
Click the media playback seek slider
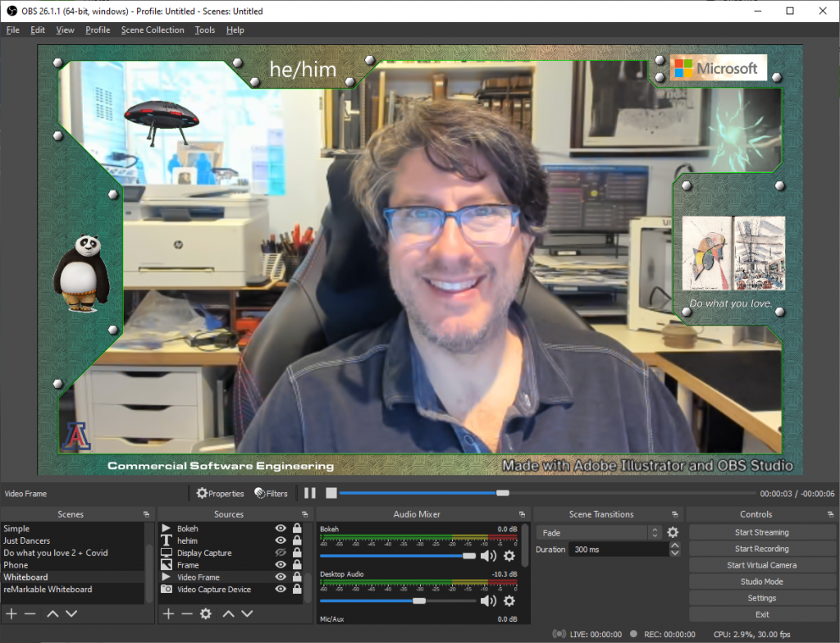click(547, 493)
